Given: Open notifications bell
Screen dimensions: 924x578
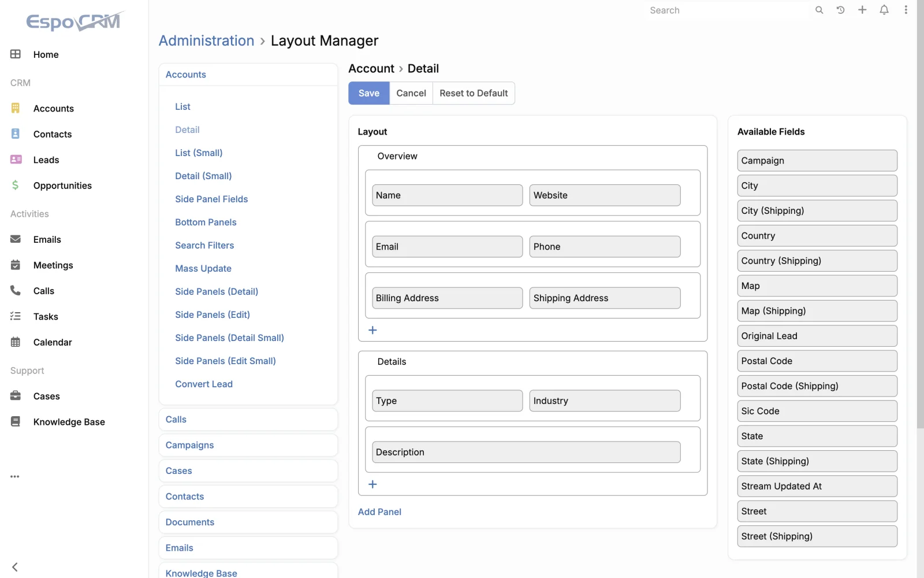Looking at the screenshot, I should click(884, 10).
